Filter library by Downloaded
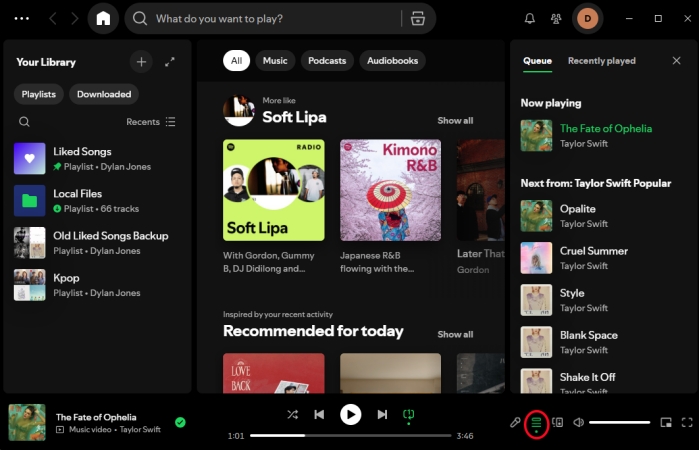The image size is (699, 450). pos(104,94)
